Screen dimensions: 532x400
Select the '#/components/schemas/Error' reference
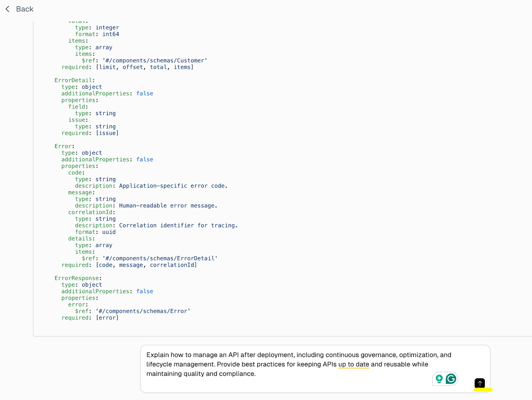click(144, 311)
